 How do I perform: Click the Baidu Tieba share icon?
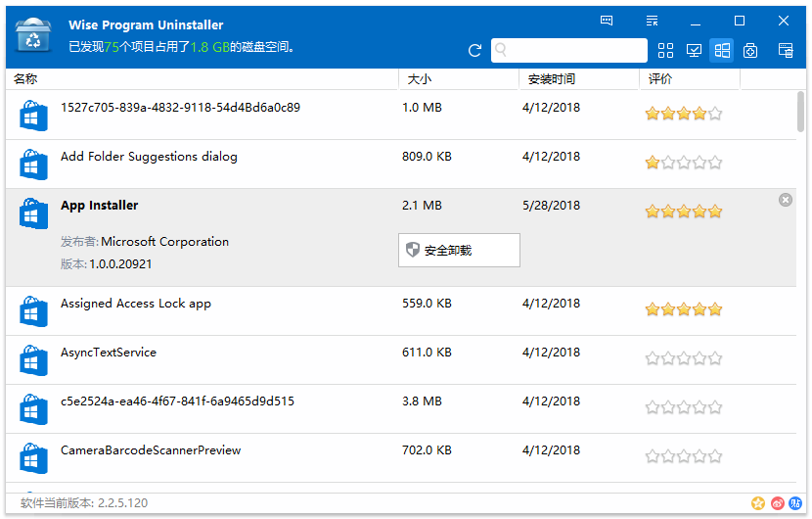[x=796, y=503]
